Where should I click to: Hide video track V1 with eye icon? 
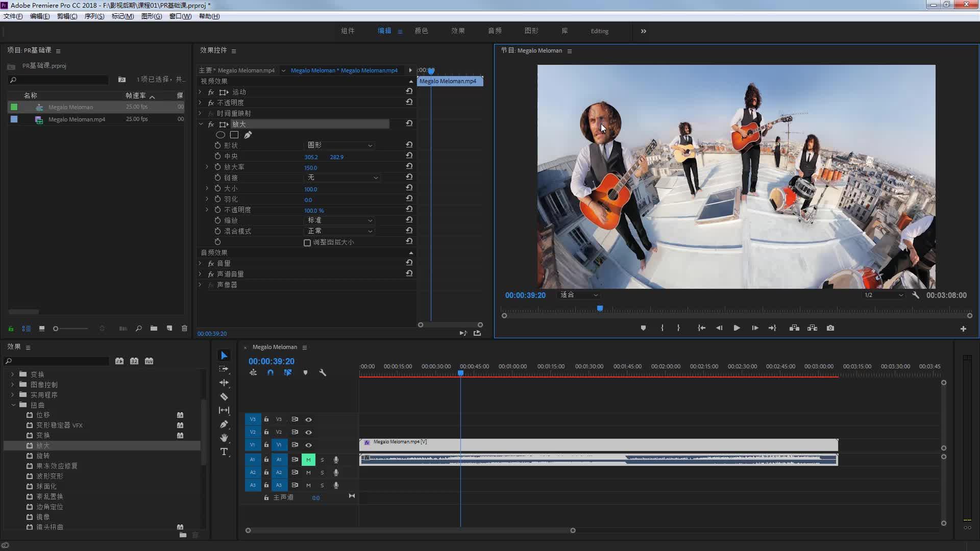coord(308,445)
